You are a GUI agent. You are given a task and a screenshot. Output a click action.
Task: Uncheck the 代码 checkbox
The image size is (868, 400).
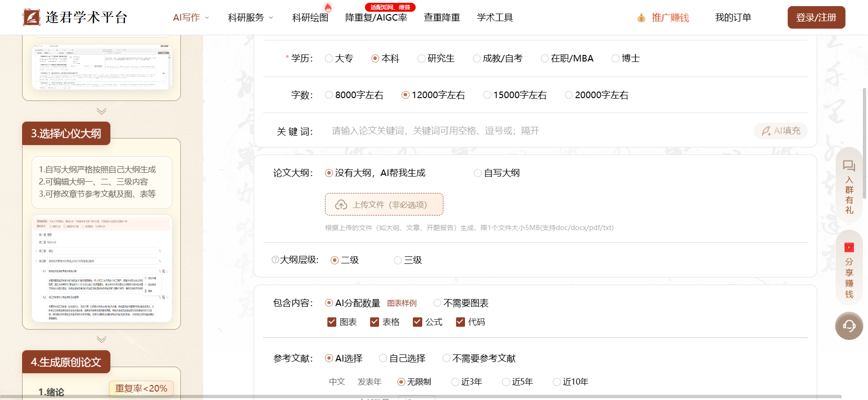460,322
